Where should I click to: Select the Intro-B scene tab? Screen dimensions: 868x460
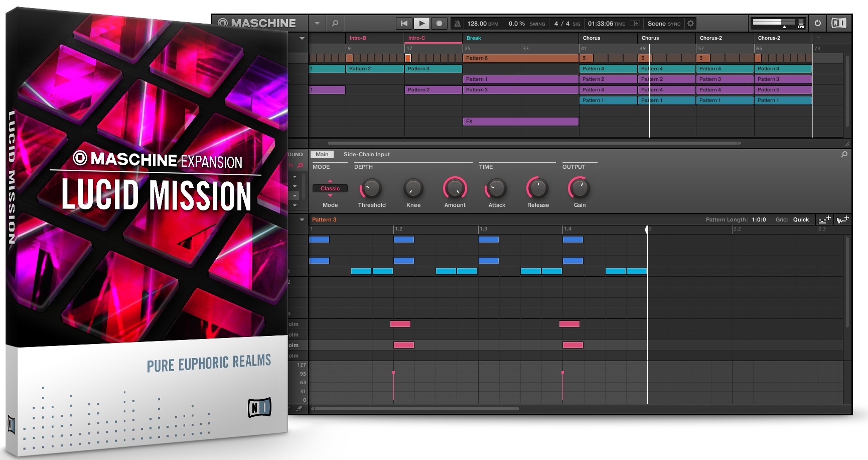pos(374,38)
